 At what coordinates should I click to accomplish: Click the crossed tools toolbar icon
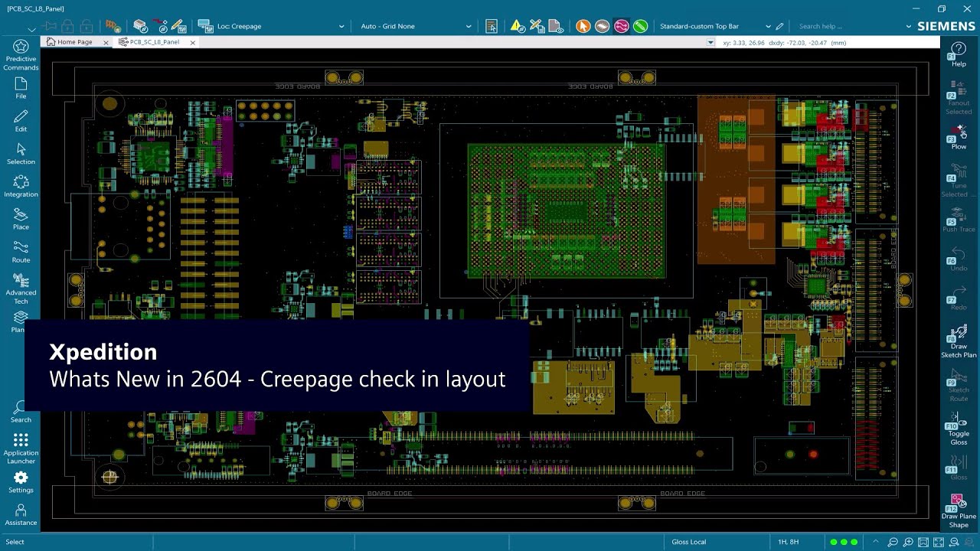[537, 26]
